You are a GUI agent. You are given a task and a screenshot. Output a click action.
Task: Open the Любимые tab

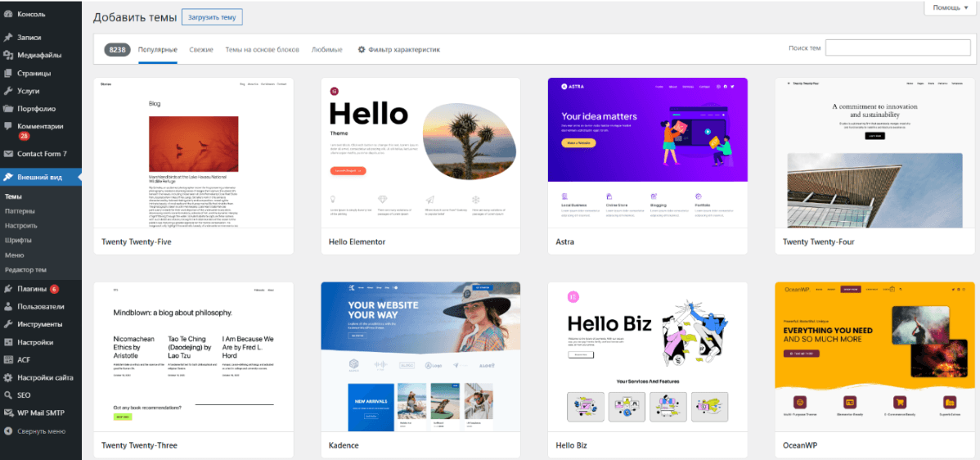(x=327, y=49)
